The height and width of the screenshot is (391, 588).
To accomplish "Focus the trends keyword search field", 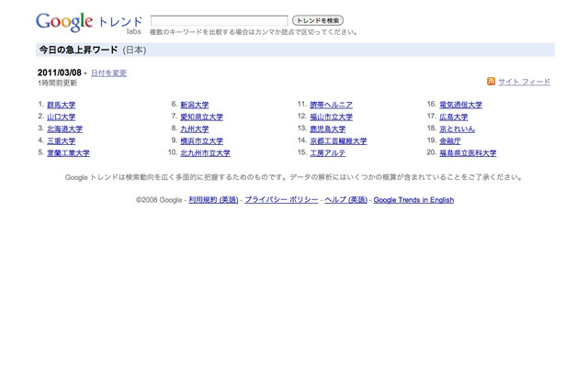I will 219,20.
